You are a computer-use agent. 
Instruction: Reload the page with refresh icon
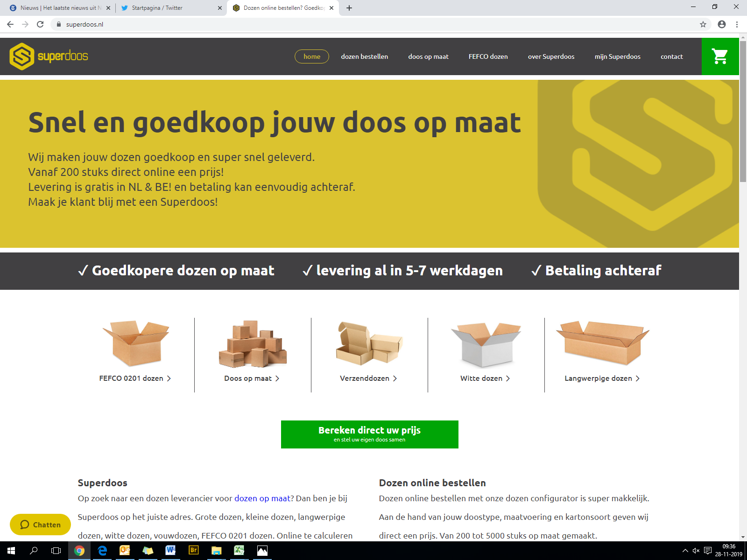(40, 24)
